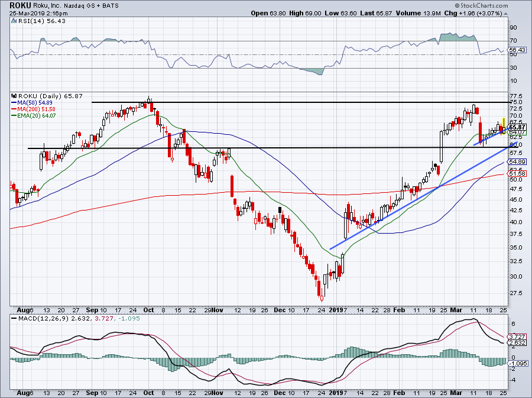Click the MACD value tag 2.632
This screenshot has height=398, width=532.
coord(517,342)
